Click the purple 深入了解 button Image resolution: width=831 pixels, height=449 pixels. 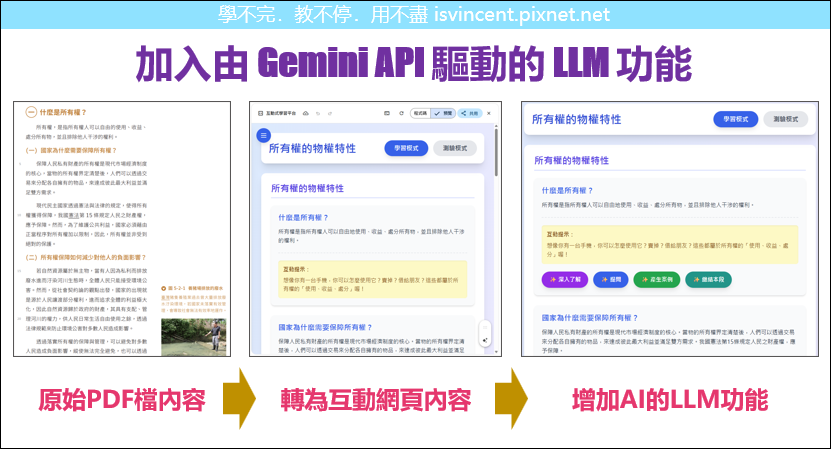click(x=565, y=279)
